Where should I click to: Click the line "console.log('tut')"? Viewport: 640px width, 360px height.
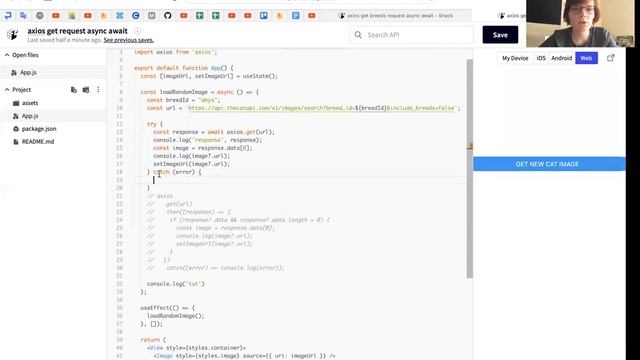coord(176,284)
